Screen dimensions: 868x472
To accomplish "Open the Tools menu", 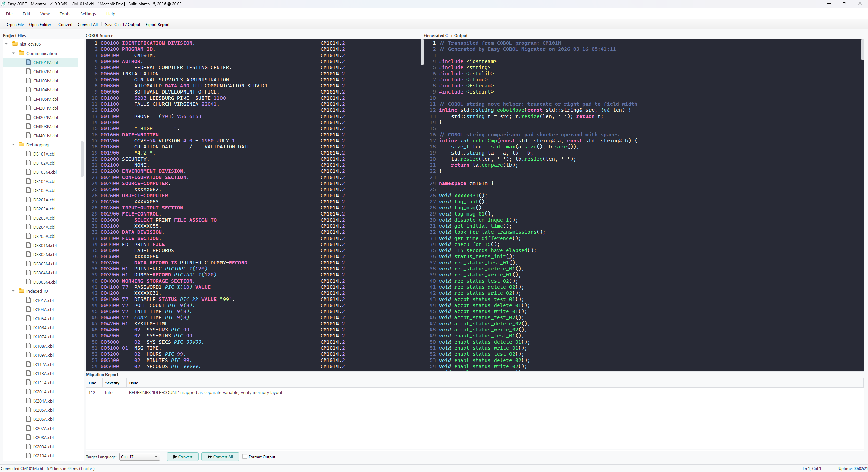I will (64, 14).
